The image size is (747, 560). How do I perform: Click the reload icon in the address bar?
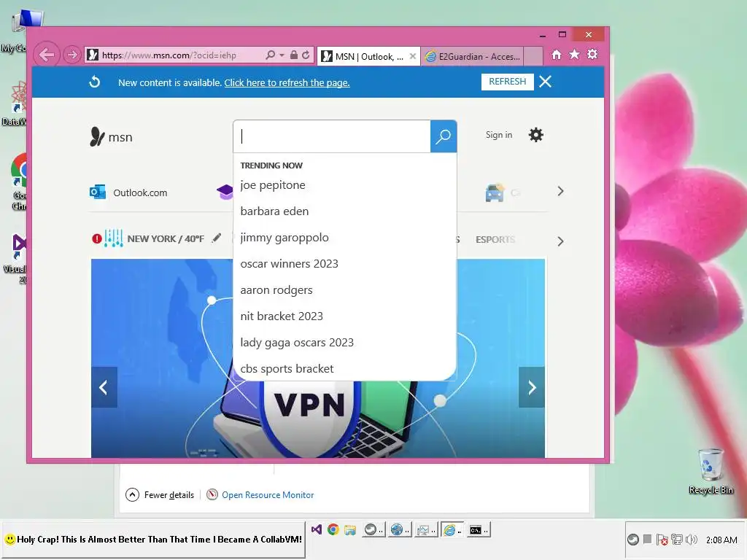[306, 55]
